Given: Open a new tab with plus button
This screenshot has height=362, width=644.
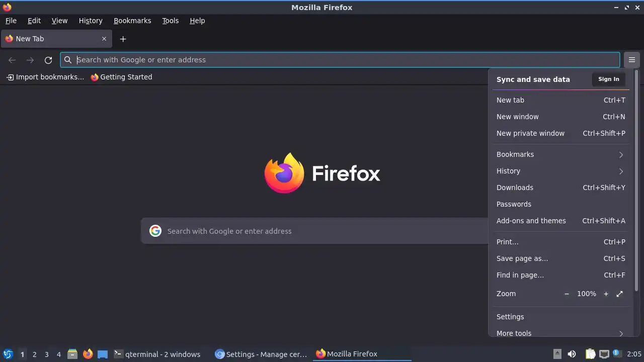Looking at the screenshot, I should click(x=123, y=39).
